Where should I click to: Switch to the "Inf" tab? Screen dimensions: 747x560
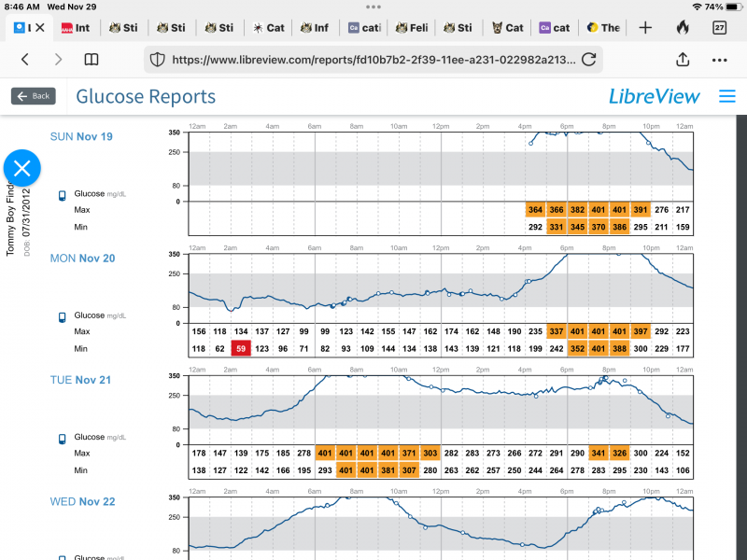(x=314, y=28)
